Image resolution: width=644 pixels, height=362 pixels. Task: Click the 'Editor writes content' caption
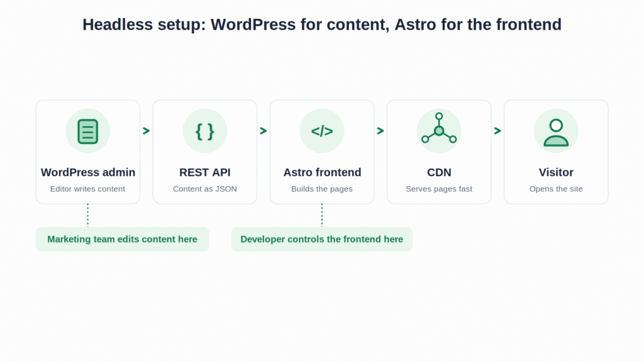87,189
